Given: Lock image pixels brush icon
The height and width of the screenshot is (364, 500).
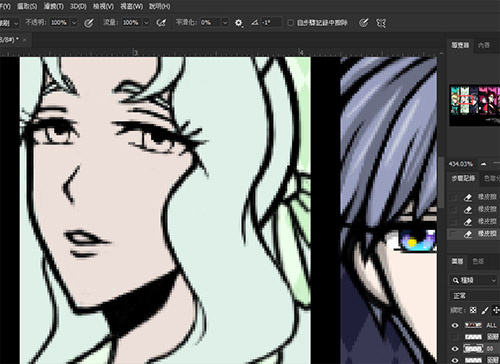Looking at the screenshot, I should [x=485, y=310].
